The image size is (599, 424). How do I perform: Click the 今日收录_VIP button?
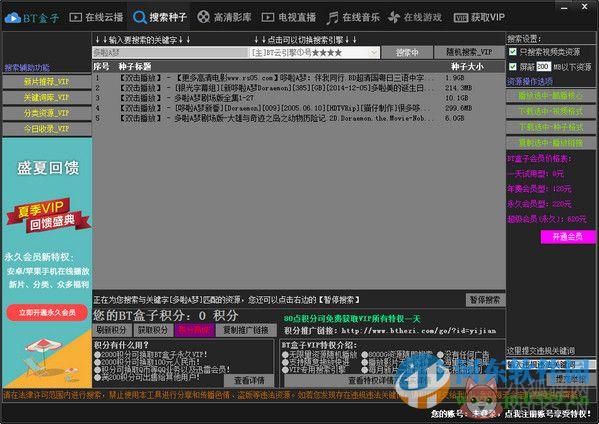click(47, 129)
